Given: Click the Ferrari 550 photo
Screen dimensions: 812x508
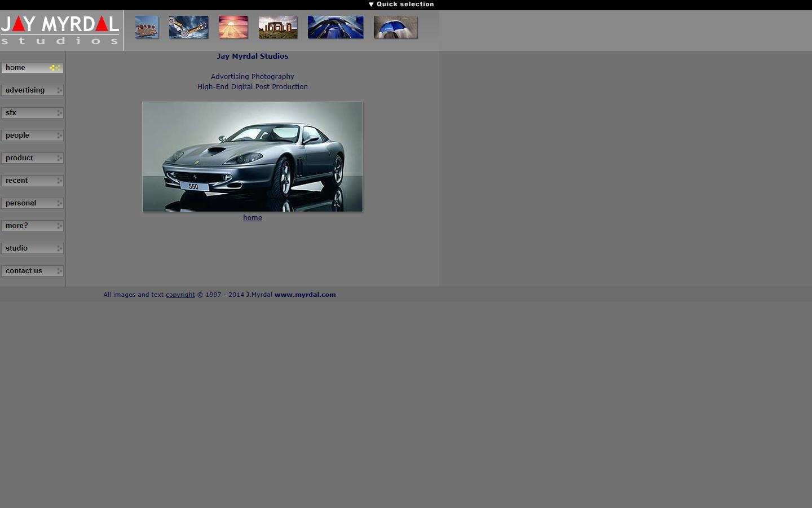Looking at the screenshot, I should click(252, 157).
